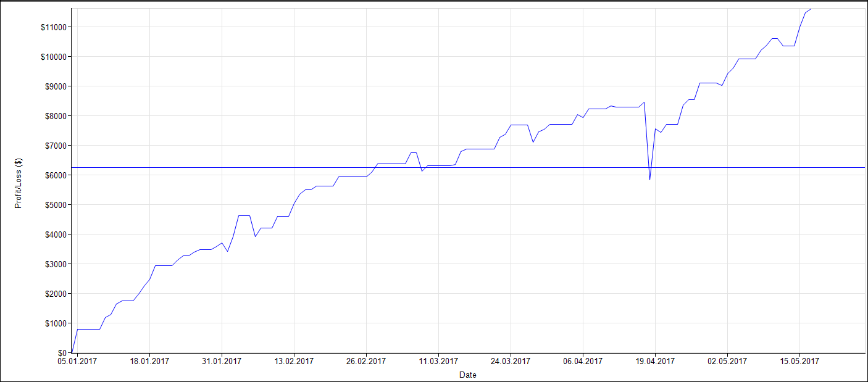Click the $3000 y-axis tick label
Viewport: 868px width, 382px height.
coord(56,264)
